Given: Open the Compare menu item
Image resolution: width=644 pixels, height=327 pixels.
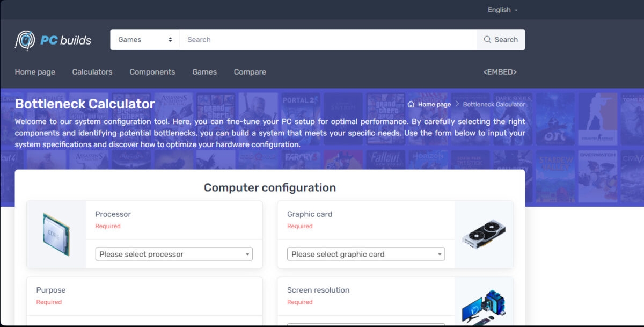Looking at the screenshot, I should (x=250, y=72).
